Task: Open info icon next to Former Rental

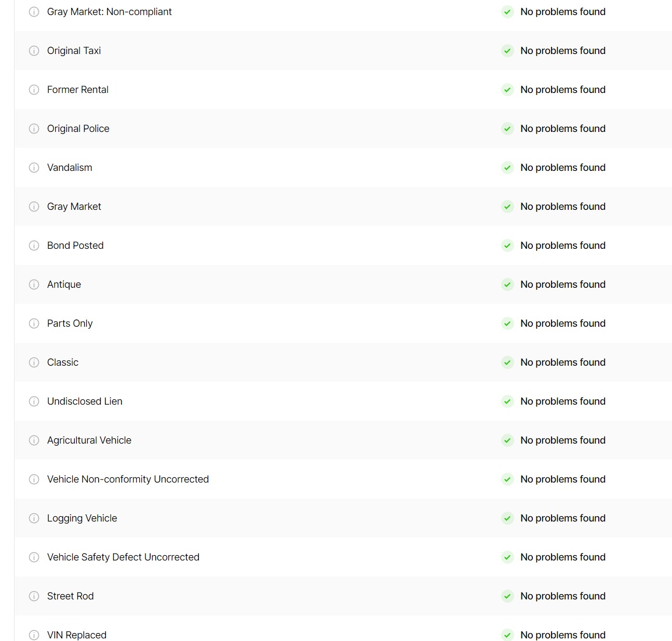Action: click(x=34, y=90)
